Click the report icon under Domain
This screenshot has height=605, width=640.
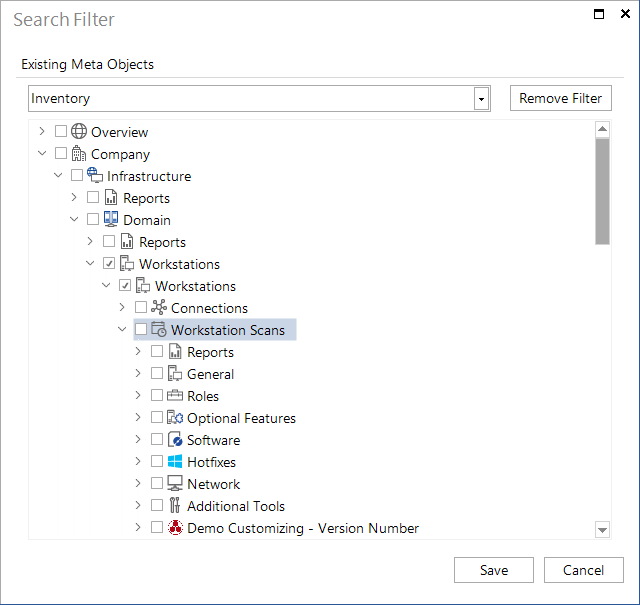[127, 241]
